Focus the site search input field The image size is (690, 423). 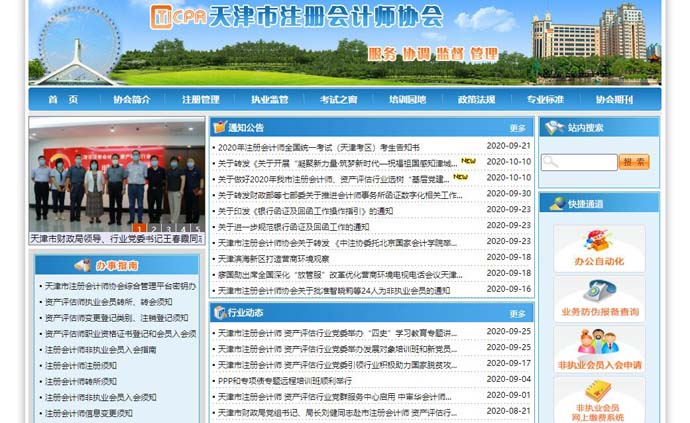[579, 162]
